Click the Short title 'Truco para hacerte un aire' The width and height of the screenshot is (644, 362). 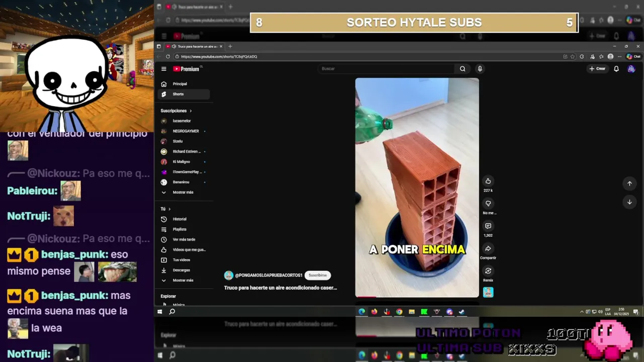point(280,288)
